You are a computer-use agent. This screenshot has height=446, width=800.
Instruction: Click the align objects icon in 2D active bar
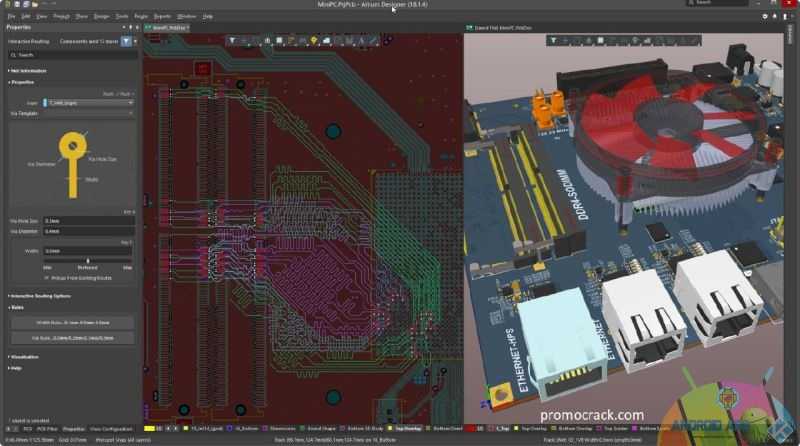[267, 40]
